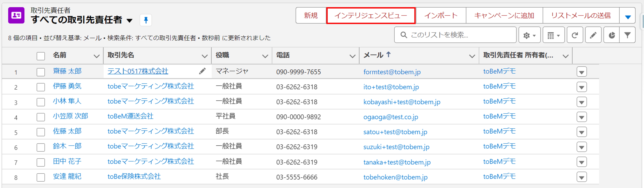Open row actions for 齋藤 太郎

(582, 72)
